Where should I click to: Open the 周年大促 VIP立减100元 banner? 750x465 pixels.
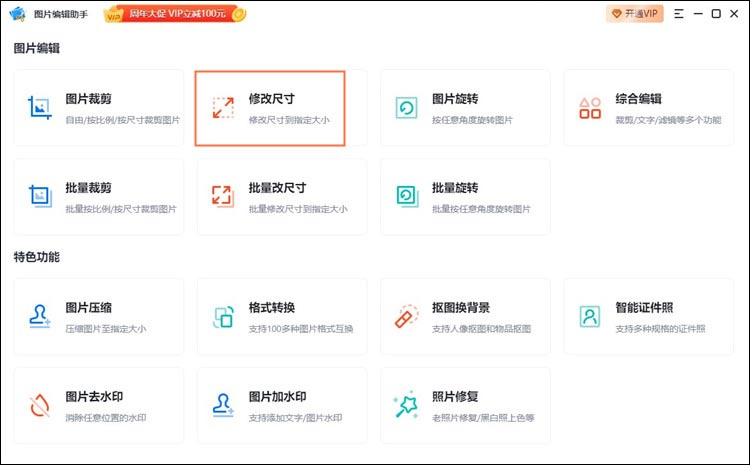pyautogui.click(x=175, y=14)
